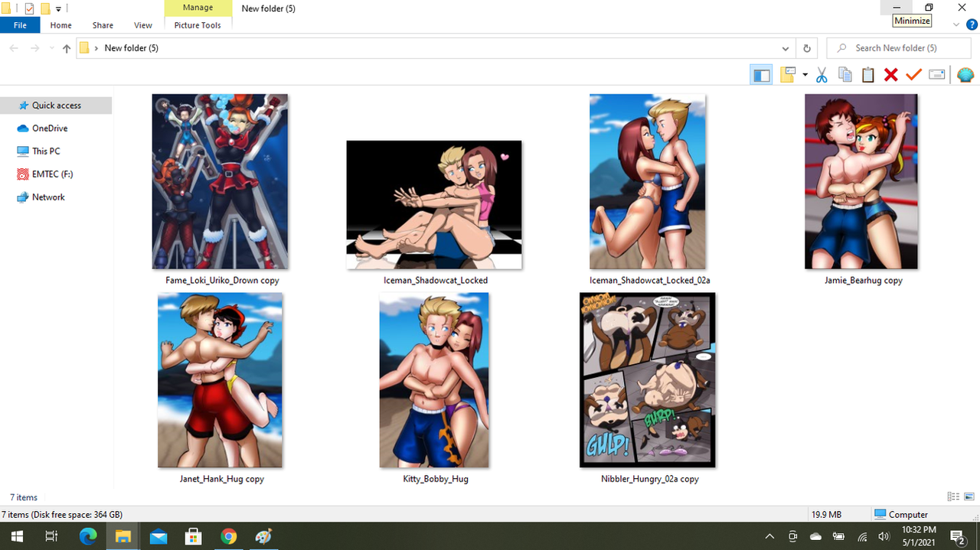
Task: Click the New folder quick access icon
Action: pyautogui.click(x=45, y=8)
